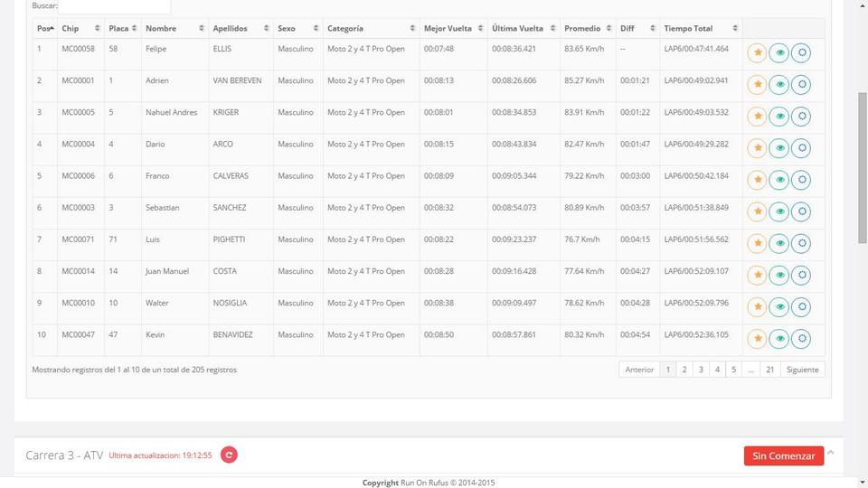Toggle the eye icon for Dario ARCO
Image resolution: width=868 pixels, height=488 pixels.
[x=778, y=148]
